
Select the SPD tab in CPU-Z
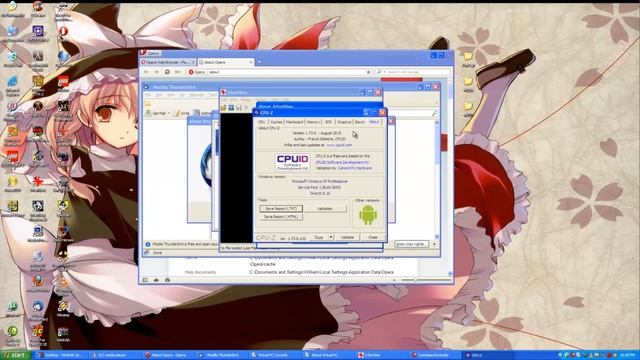click(x=328, y=122)
